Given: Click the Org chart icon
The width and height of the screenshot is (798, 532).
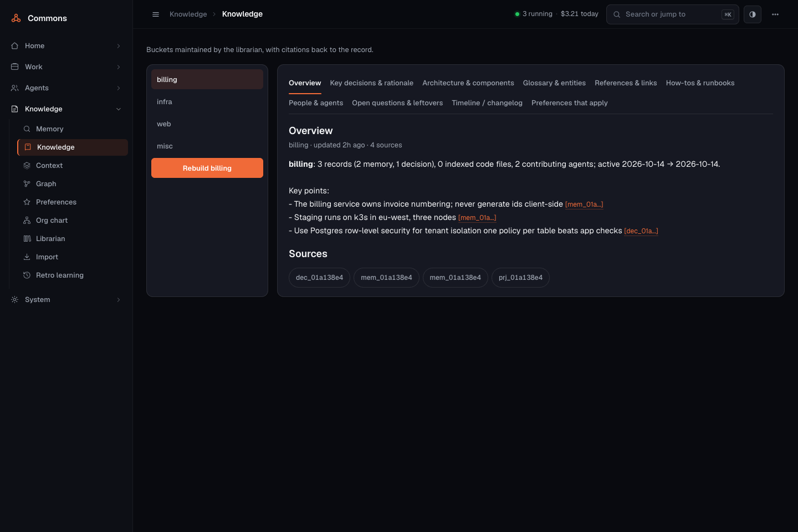Looking at the screenshot, I should pyautogui.click(x=27, y=221).
